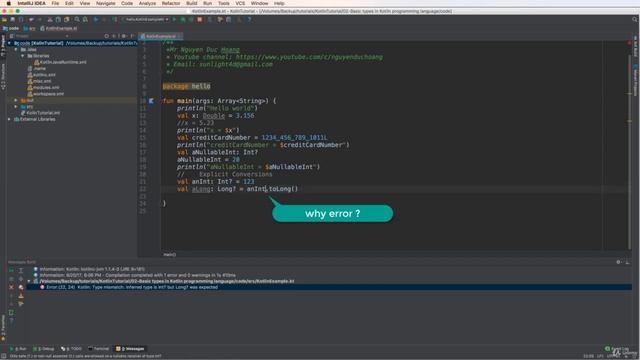
Task: Click the green rerun icon in Messages sidebar
Action: click(11, 270)
